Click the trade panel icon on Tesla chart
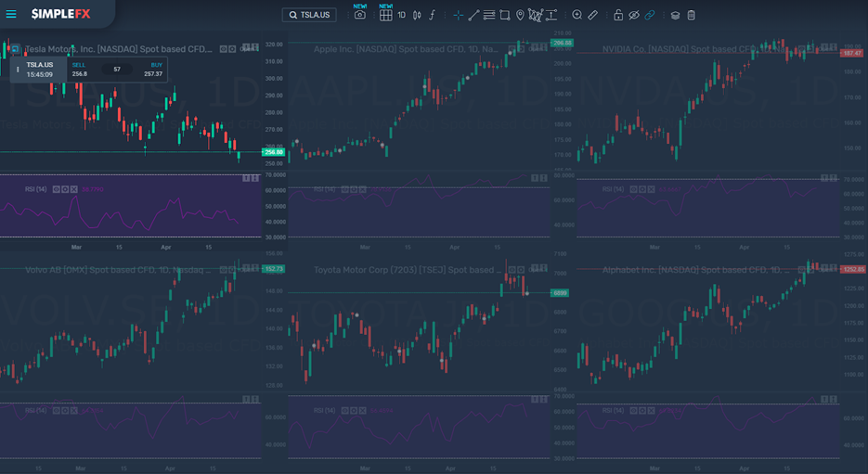 (15, 49)
